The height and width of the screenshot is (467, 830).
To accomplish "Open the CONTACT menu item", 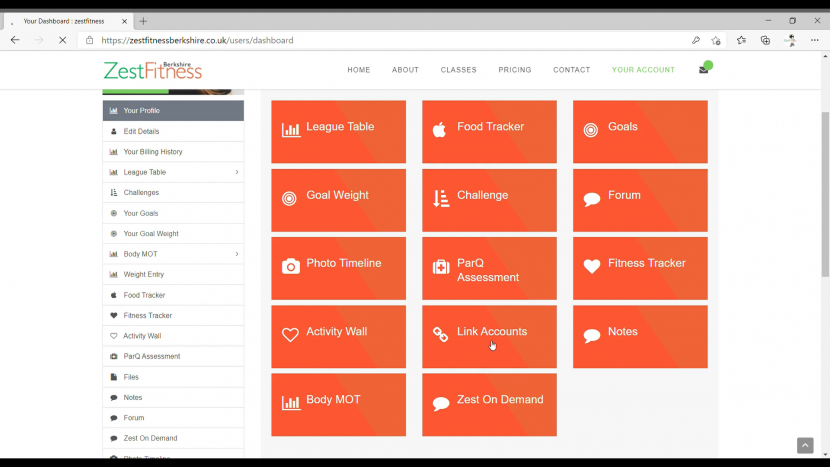I will tap(572, 70).
